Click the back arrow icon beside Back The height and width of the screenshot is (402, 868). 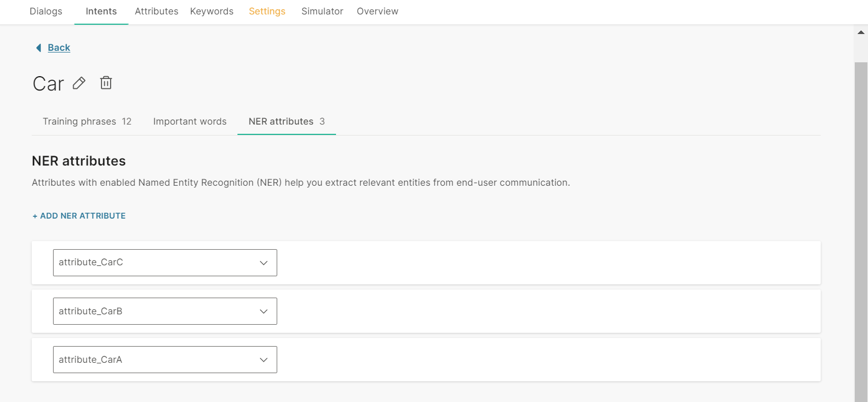pos(39,48)
